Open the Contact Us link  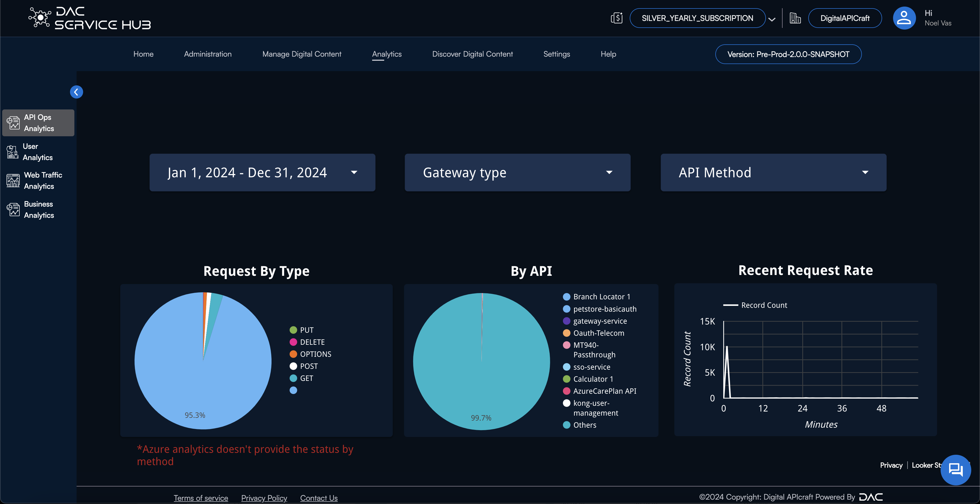(x=319, y=498)
